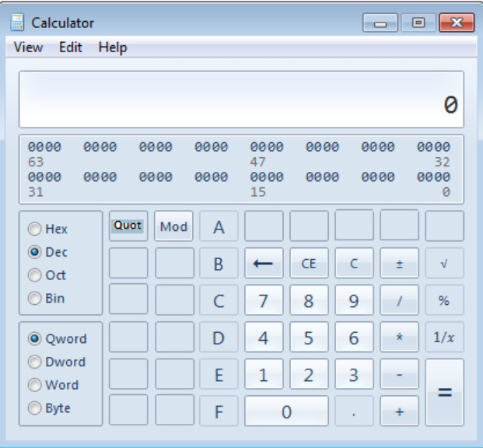Click digit 9 on the keypad

pos(354,300)
